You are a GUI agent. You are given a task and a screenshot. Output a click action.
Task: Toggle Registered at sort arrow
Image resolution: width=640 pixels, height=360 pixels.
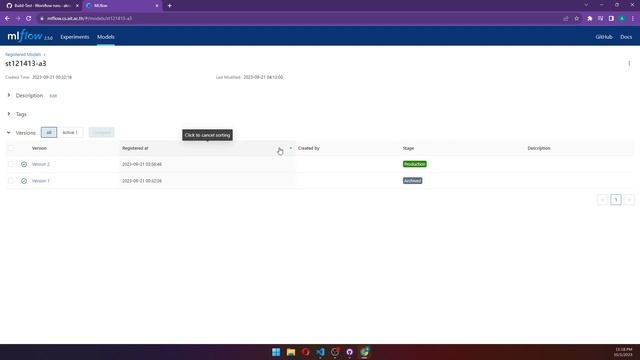pos(291,148)
